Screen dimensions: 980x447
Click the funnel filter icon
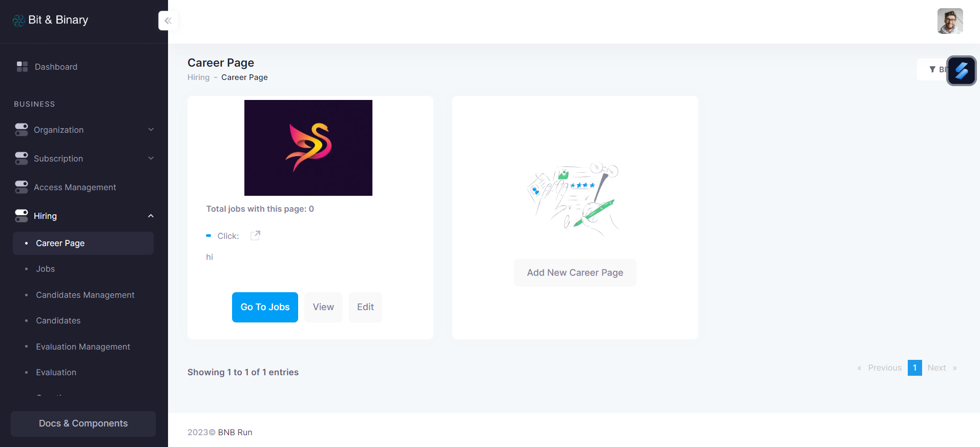pos(932,69)
